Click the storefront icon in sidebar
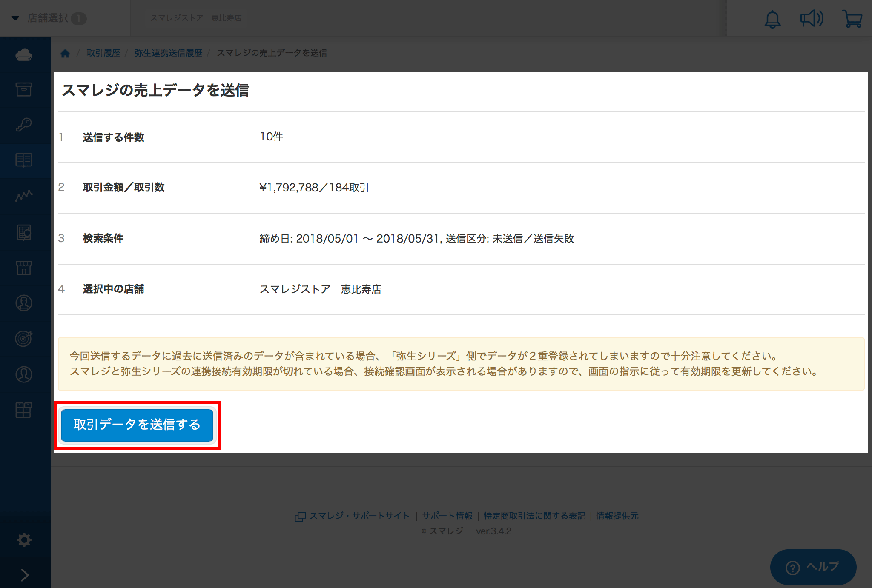This screenshot has width=872, height=588. [x=24, y=268]
